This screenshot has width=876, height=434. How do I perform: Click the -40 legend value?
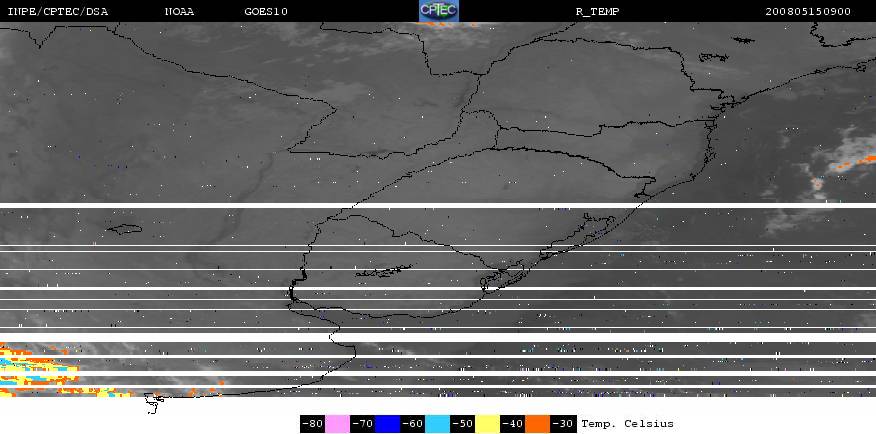pos(512,424)
